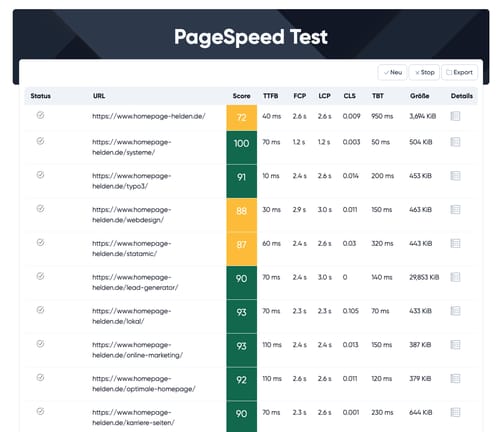The width and height of the screenshot is (500, 432).
Task: Click the yellow score cell 87
Action: pos(242,249)
